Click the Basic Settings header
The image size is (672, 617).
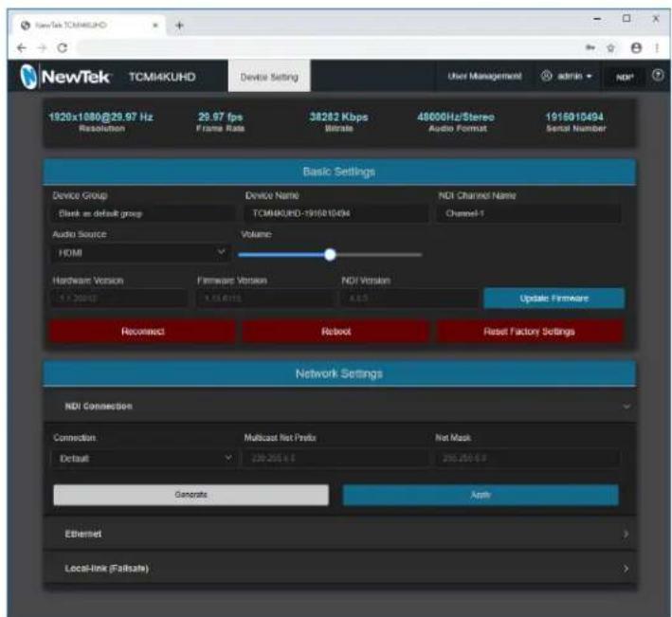(x=339, y=172)
